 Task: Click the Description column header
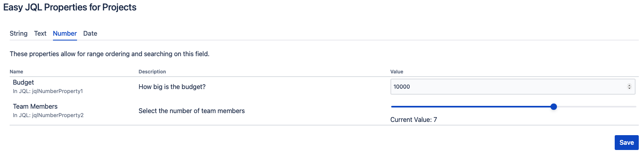[152, 72]
